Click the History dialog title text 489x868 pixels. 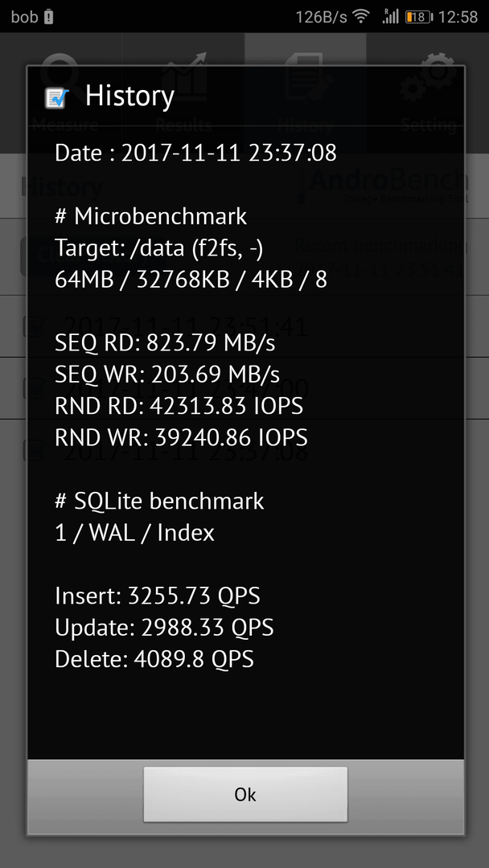click(130, 96)
